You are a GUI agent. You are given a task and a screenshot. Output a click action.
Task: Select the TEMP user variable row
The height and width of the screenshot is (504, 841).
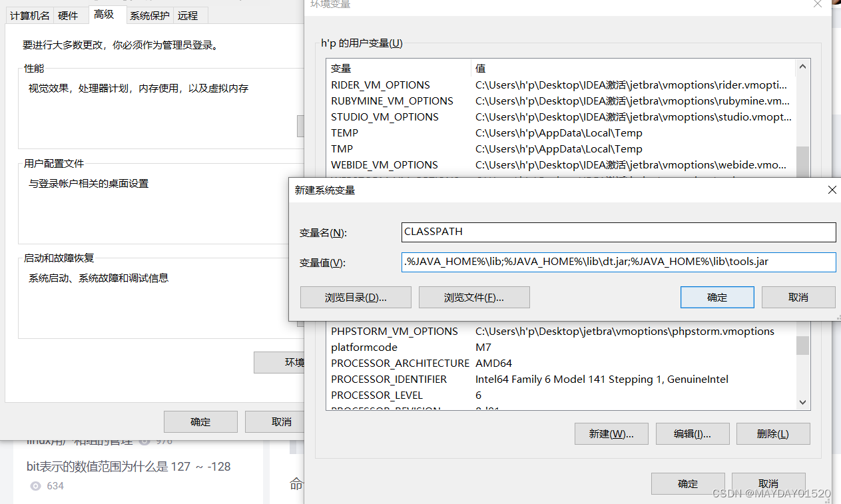561,133
